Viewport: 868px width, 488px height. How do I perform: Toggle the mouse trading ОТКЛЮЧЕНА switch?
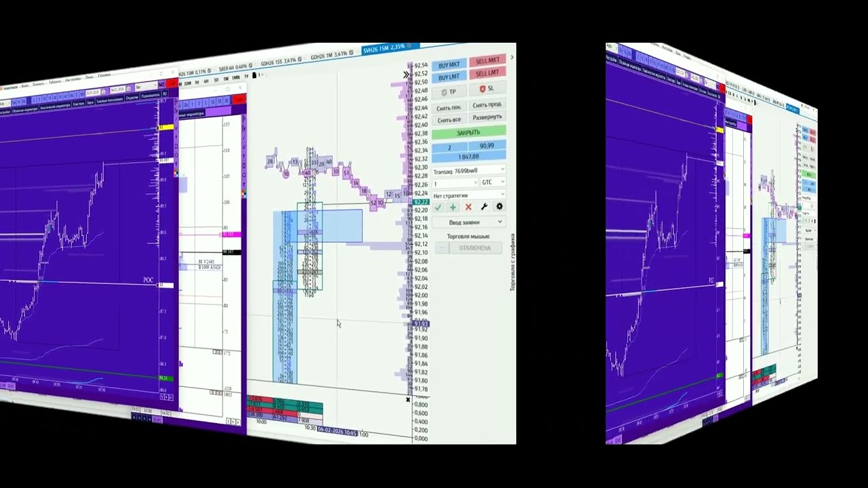(x=469, y=248)
